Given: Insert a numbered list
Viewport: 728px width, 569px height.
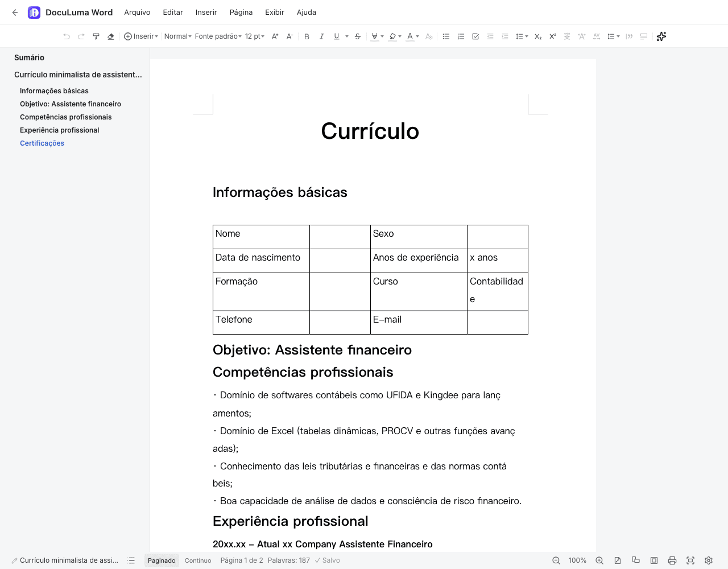Looking at the screenshot, I should coord(461,36).
